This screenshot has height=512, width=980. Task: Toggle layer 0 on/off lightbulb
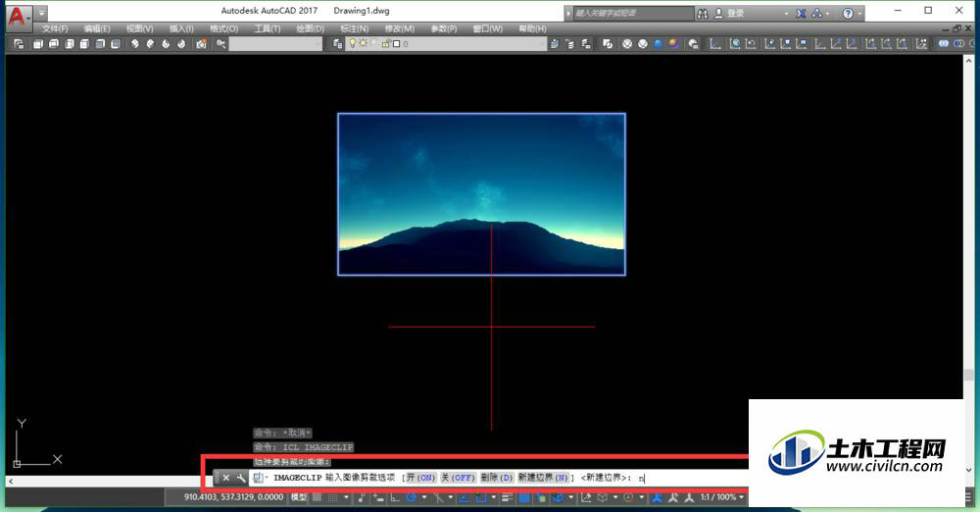click(x=353, y=43)
